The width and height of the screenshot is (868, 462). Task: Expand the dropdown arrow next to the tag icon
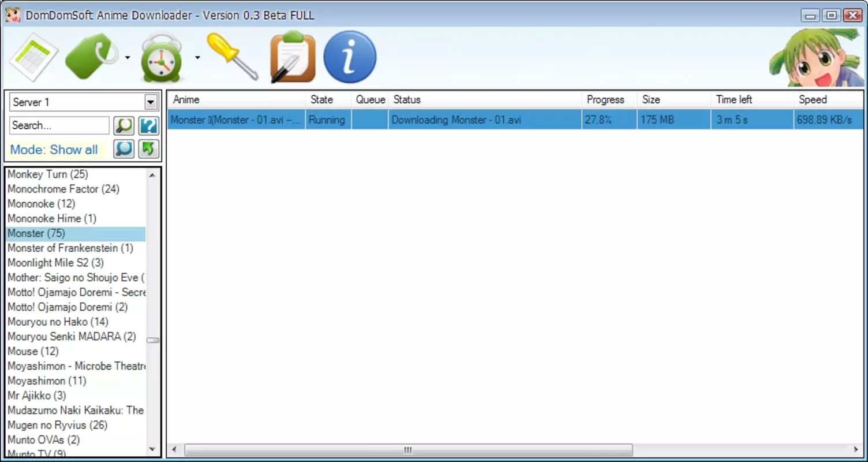[x=127, y=57]
